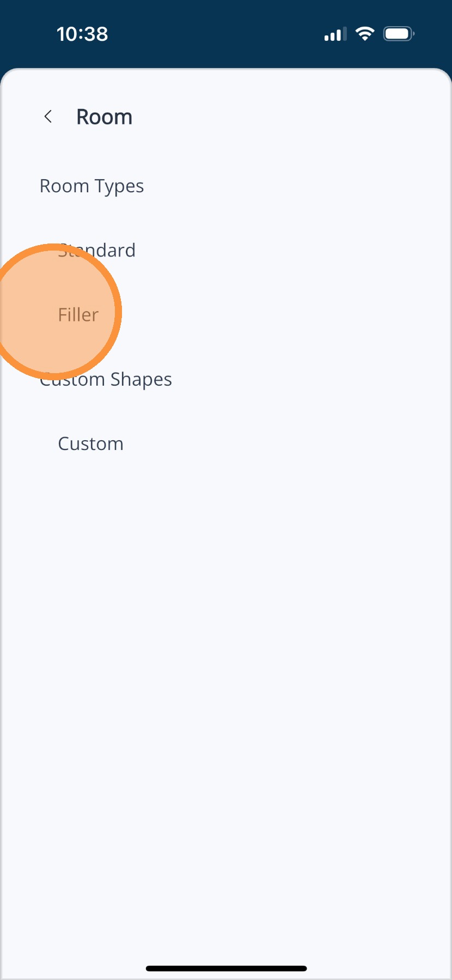The image size is (452, 980).
Task: Choose the Filler room type
Action: 78,315
